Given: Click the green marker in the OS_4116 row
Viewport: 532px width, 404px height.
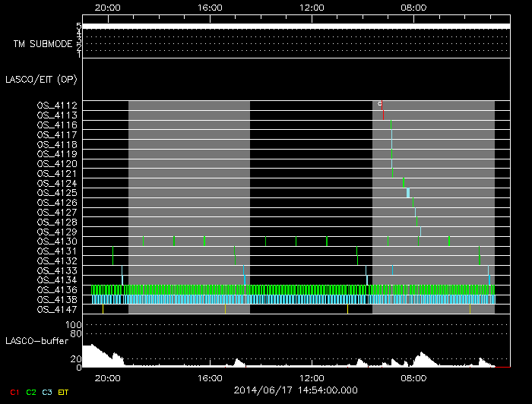Looking at the screenshot, I should click(391, 125).
